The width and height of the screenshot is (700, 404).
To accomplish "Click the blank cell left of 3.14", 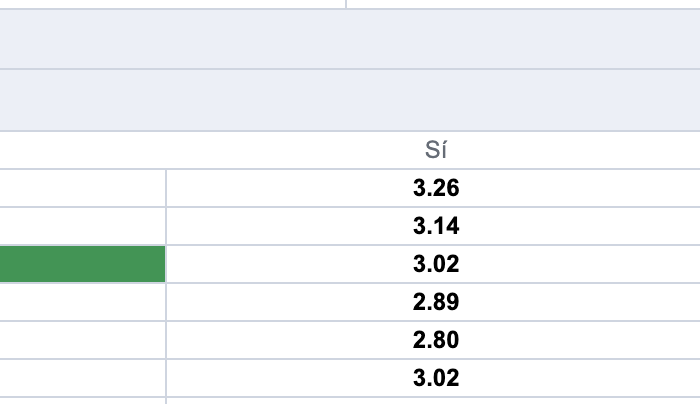I will (82, 226).
